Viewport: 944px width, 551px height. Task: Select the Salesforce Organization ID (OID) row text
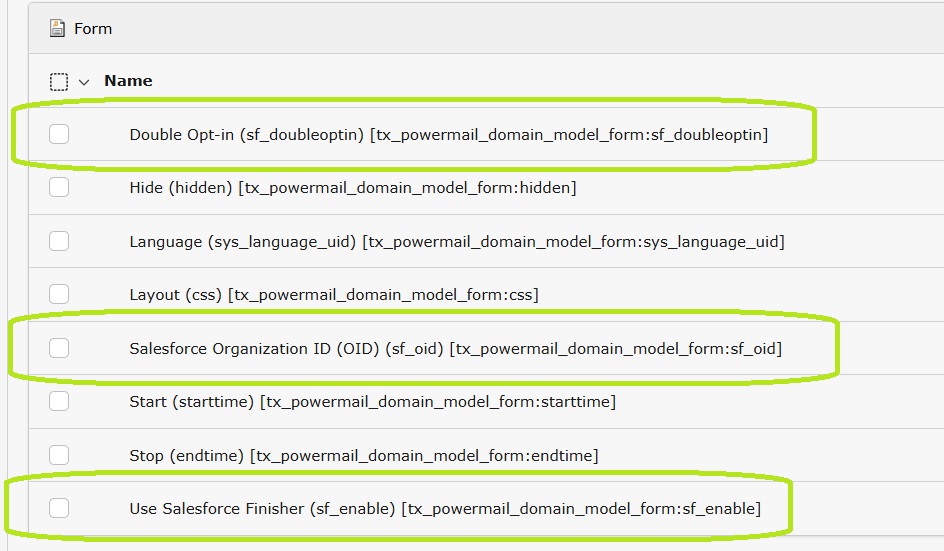click(x=456, y=349)
